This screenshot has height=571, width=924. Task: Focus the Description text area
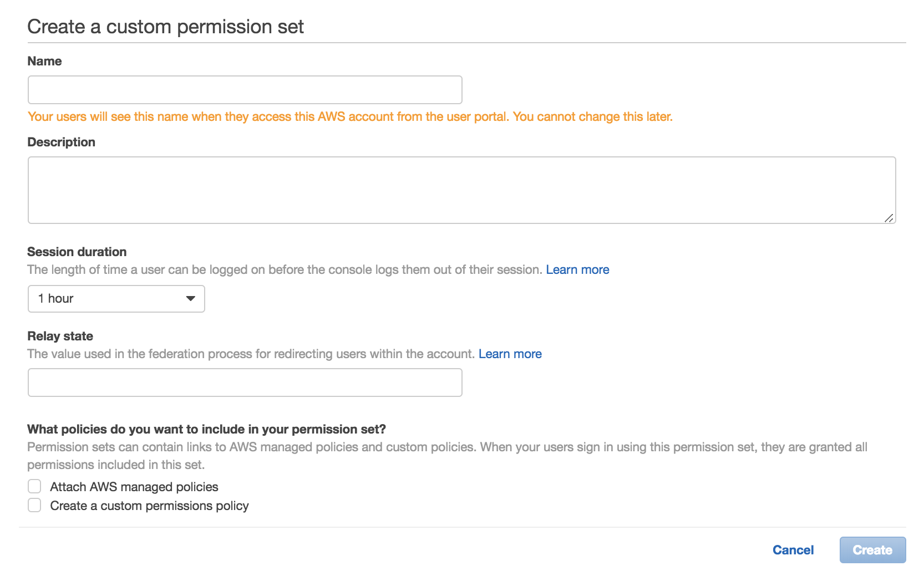(x=461, y=190)
